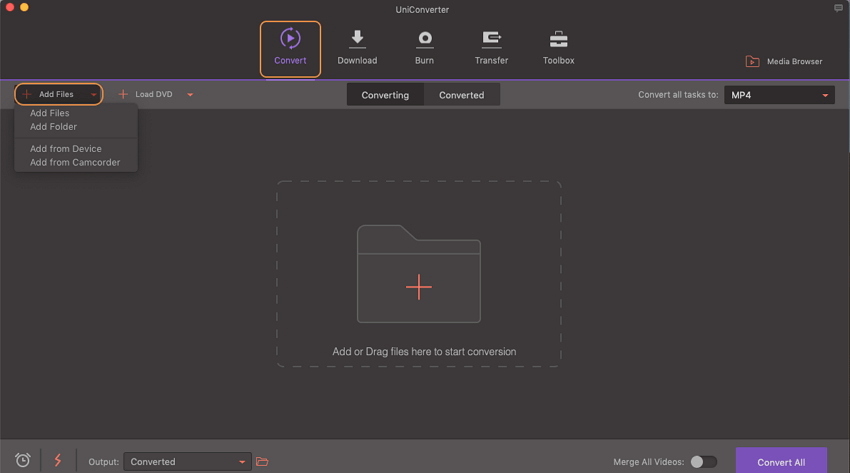Click Load DVD
This screenshot has width=850, height=473.
coord(145,94)
